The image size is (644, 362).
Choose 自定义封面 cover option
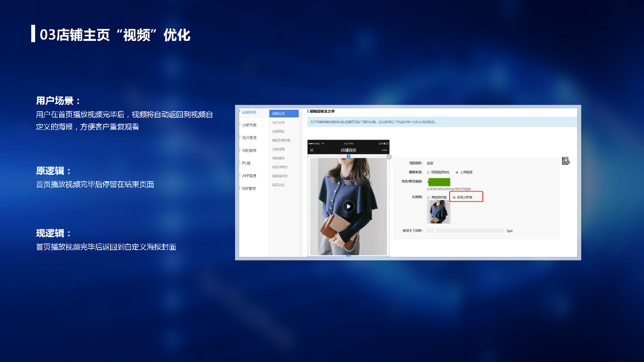click(454, 198)
